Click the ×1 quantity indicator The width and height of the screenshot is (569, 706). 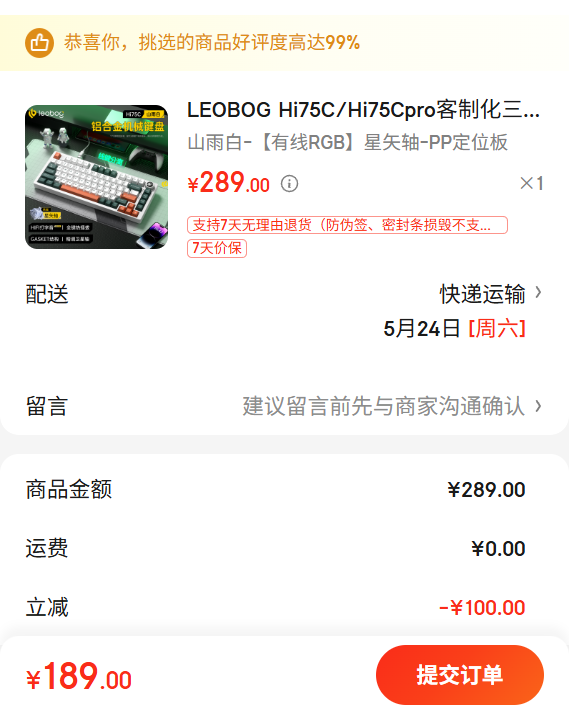point(532,183)
